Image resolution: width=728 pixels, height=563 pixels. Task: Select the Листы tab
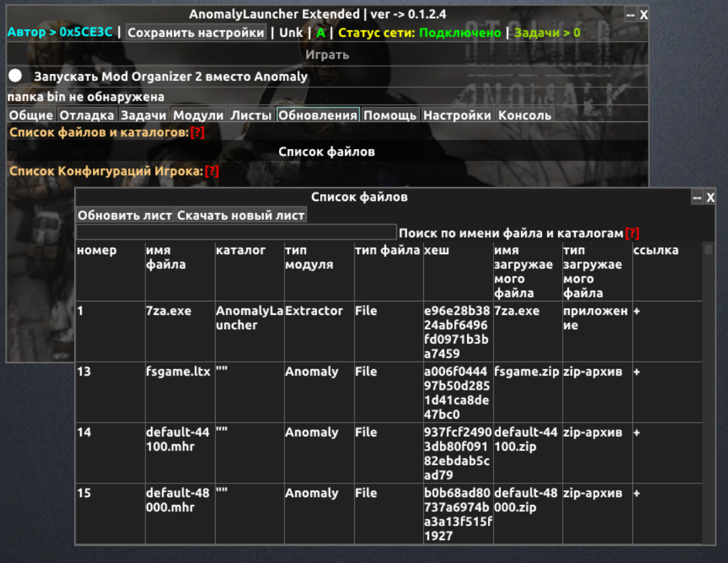pos(251,115)
